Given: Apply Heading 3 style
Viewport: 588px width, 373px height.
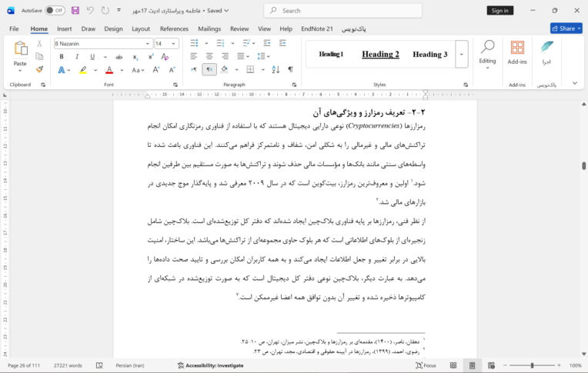Looking at the screenshot, I should click(x=429, y=55).
